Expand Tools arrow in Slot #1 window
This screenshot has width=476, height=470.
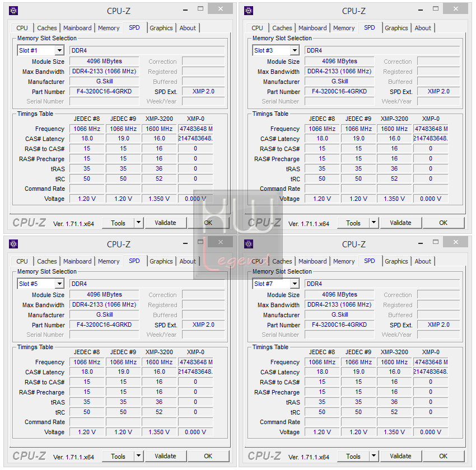tap(138, 223)
